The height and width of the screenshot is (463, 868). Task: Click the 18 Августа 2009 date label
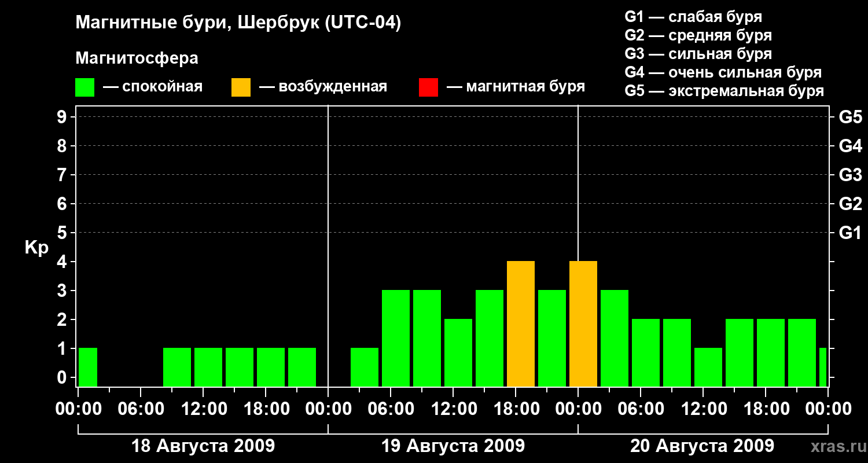[203, 446]
